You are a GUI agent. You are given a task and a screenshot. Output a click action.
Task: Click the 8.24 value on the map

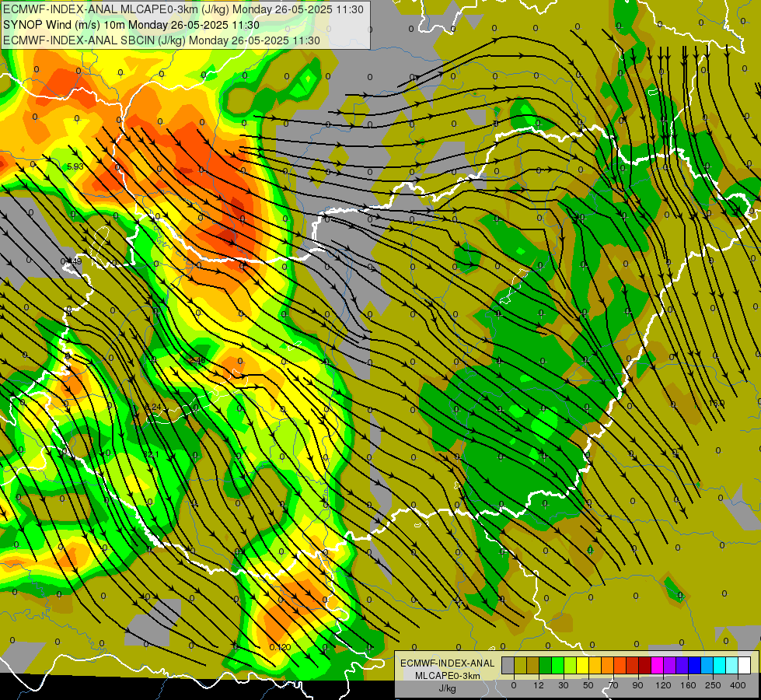click(x=153, y=407)
